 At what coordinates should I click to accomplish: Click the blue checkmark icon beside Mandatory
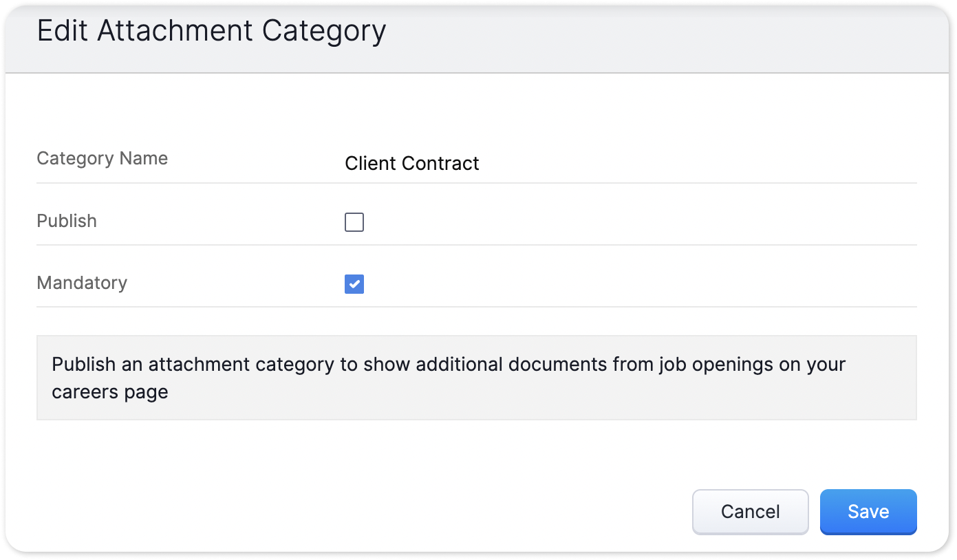click(x=354, y=284)
